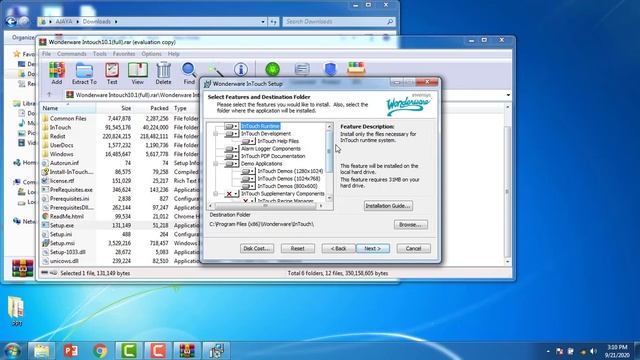Viewport: 640px width, 360px height.
Task: Open InTouch Help Files feature dropdown
Action: pyautogui.click(x=248, y=141)
